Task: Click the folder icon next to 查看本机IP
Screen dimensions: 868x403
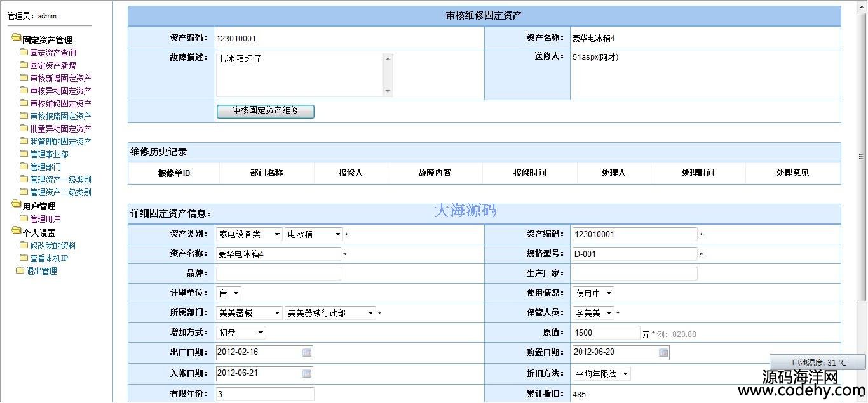Action: tap(24, 258)
